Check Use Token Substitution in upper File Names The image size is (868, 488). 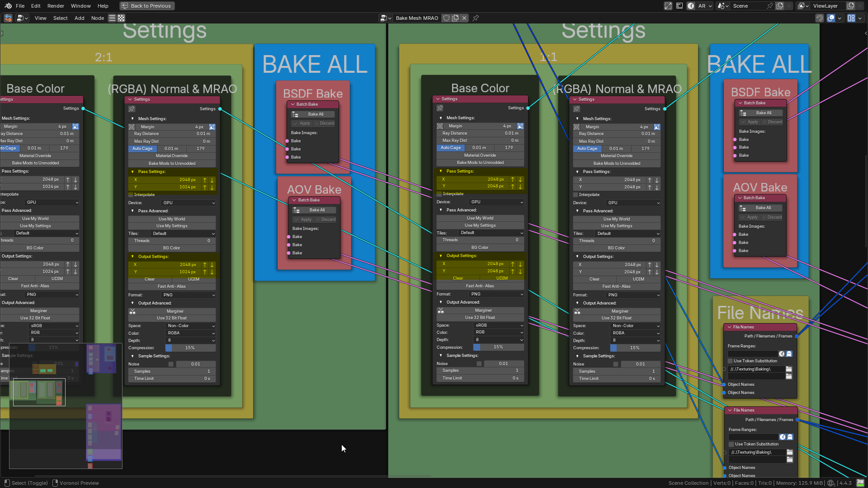[731, 361]
